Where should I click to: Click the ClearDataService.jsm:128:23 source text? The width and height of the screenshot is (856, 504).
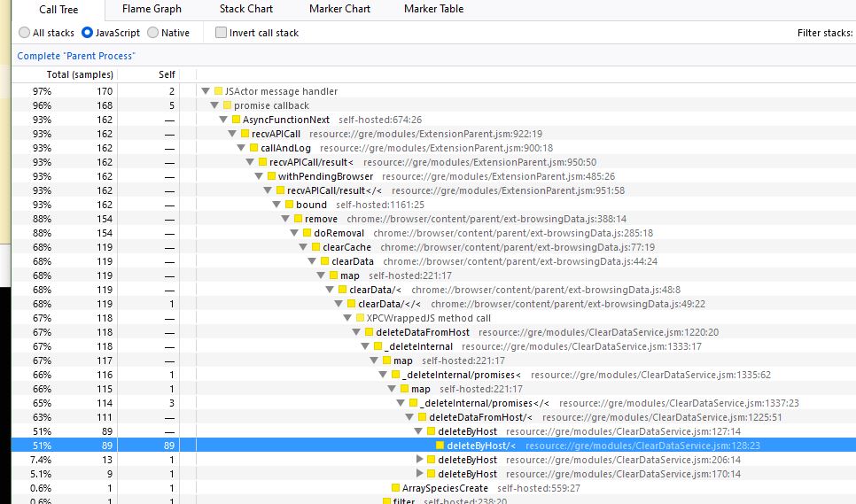(642, 446)
